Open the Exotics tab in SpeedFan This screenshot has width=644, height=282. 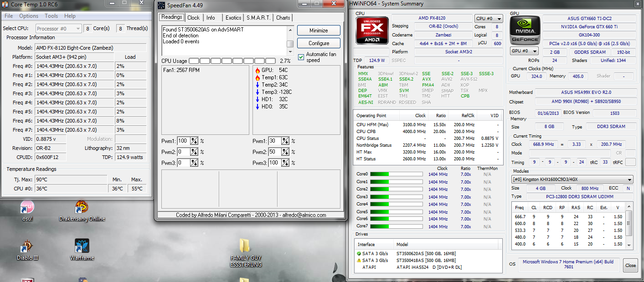point(233,18)
